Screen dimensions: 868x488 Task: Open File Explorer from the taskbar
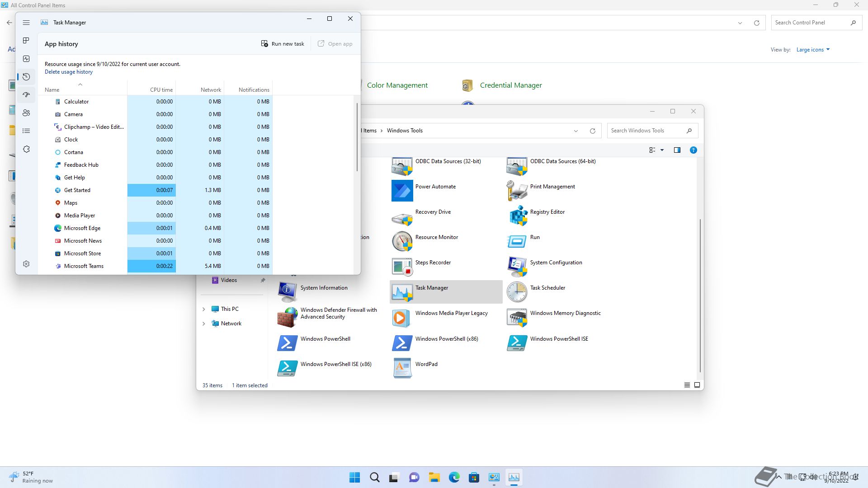coord(434,478)
